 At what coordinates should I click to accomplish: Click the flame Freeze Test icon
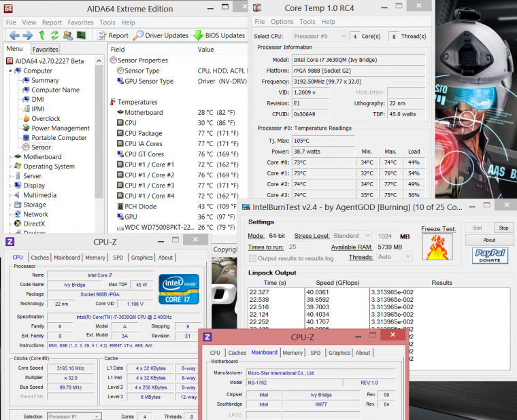point(437,247)
